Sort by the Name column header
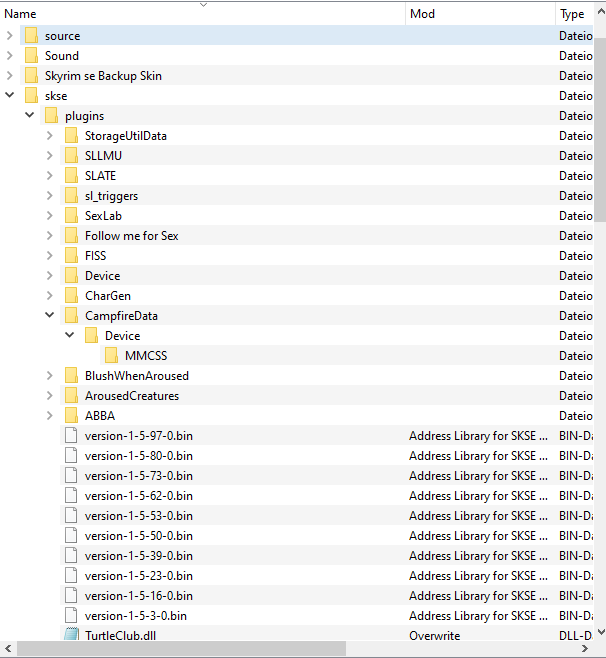 [x=203, y=14]
